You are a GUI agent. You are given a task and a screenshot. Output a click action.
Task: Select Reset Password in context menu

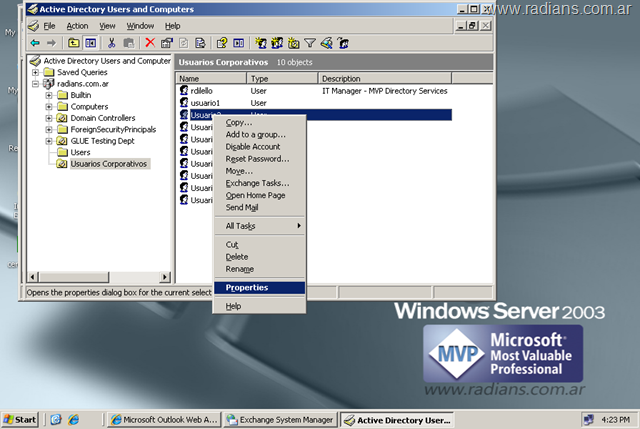click(x=257, y=159)
